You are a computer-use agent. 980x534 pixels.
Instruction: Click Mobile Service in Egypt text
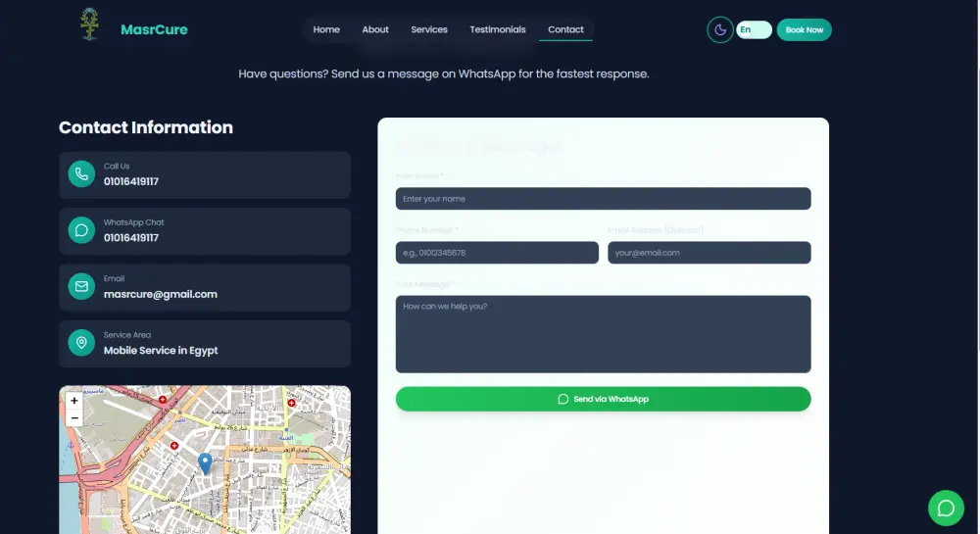pyautogui.click(x=161, y=351)
